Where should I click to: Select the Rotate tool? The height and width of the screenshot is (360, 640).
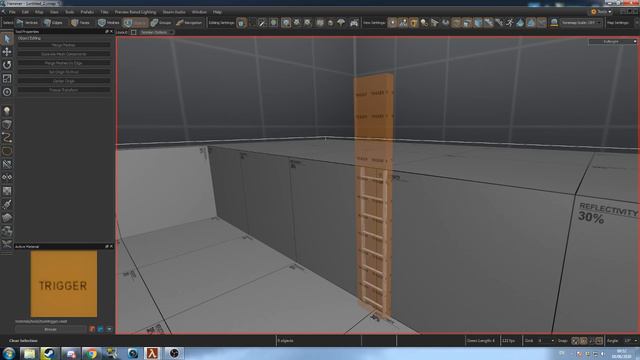click(x=7, y=65)
